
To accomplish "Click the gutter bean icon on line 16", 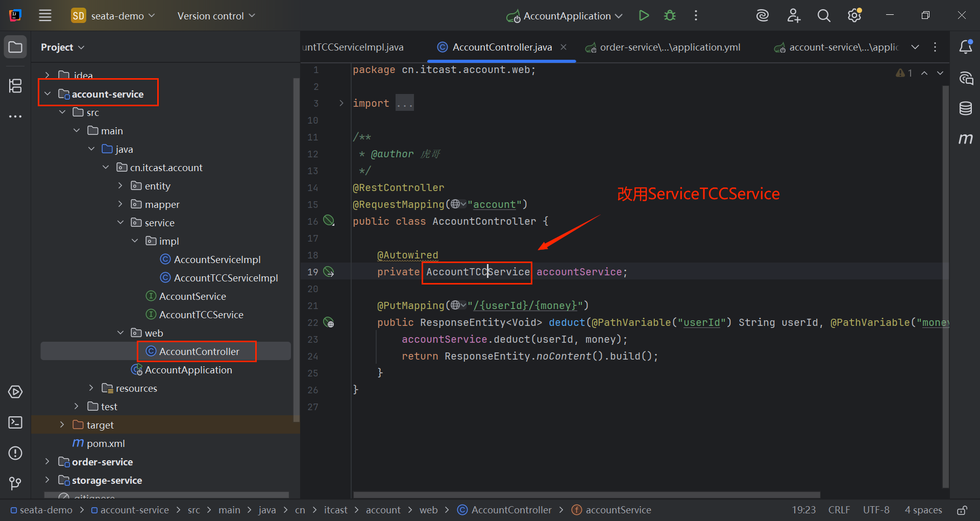I will [x=329, y=221].
